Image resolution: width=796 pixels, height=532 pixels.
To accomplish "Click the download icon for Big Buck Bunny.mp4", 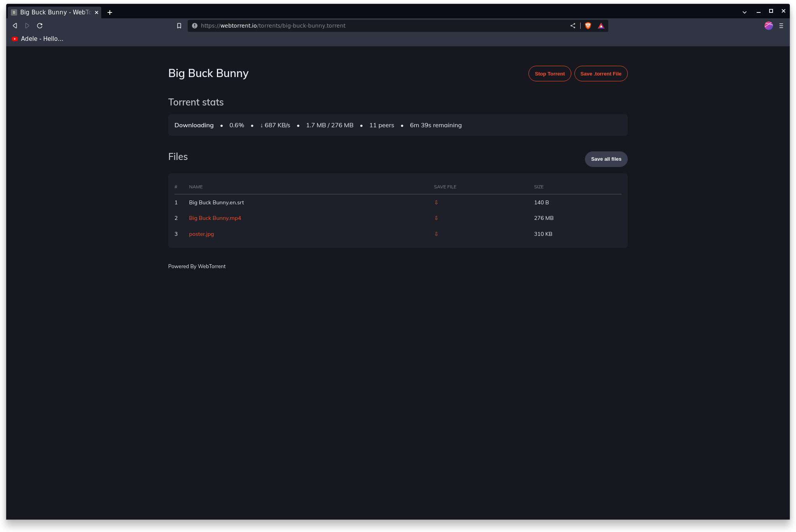I will [436, 218].
